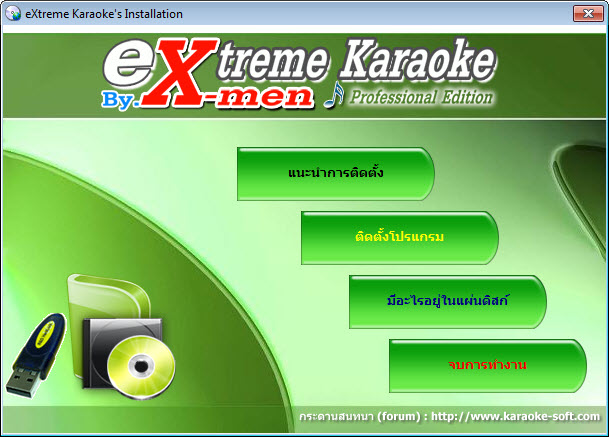Click the USB dongle image
Viewport: 609px width, 437px height.
point(35,356)
